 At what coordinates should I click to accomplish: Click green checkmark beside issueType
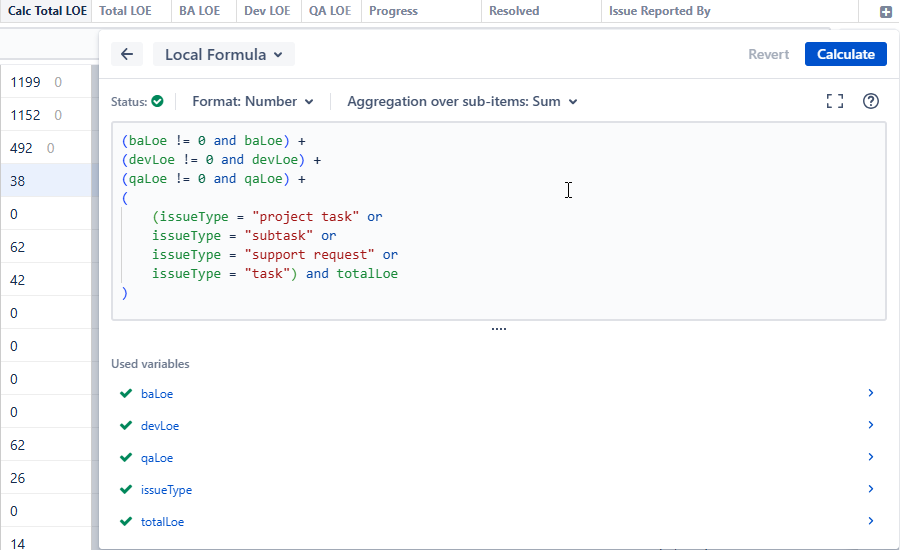[126, 490]
